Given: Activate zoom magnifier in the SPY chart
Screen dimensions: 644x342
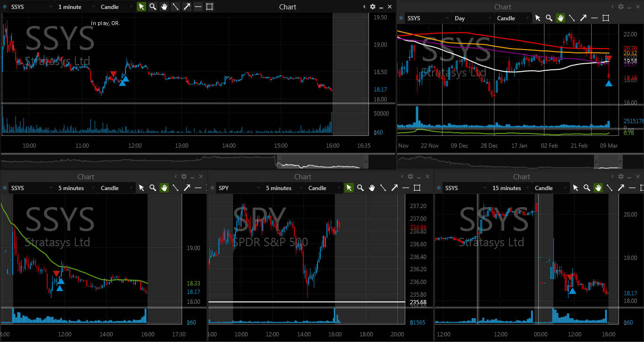Looking at the screenshot, I should tap(360, 188).
